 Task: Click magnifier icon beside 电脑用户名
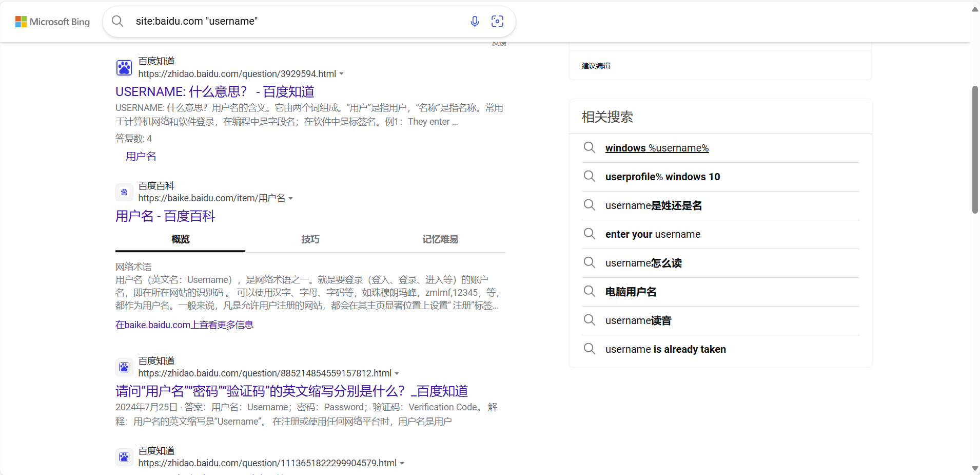pos(590,292)
